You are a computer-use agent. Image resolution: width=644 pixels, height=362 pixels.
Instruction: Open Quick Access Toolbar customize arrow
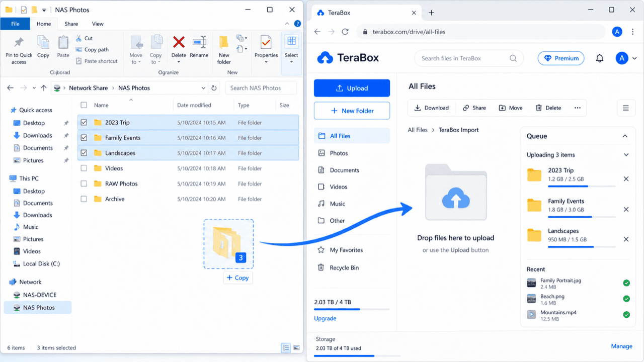click(44, 10)
